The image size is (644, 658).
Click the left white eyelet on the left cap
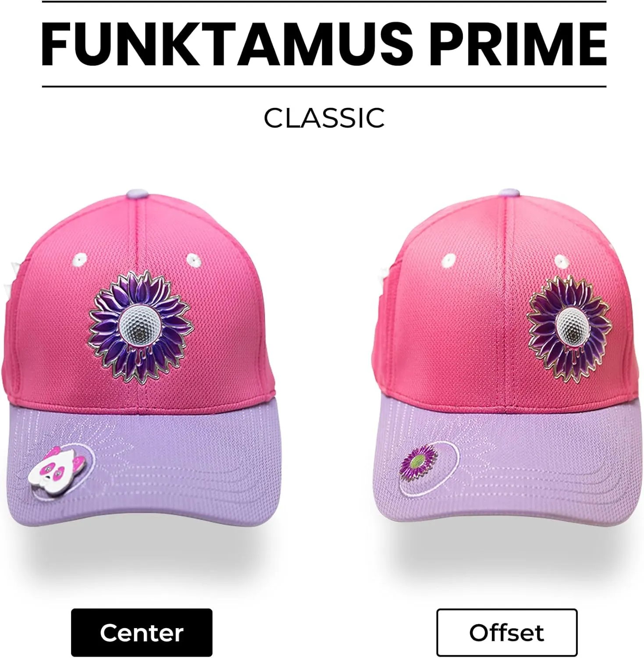pos(79,259)
